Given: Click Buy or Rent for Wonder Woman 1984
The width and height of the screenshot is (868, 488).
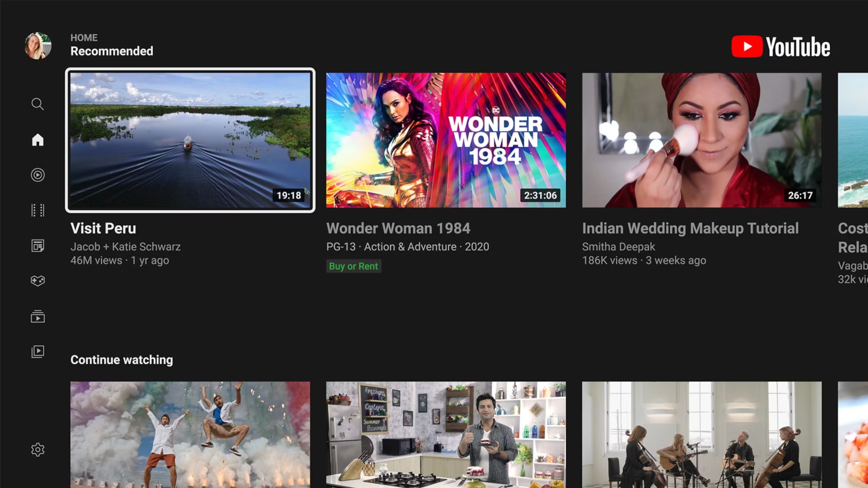Looking at the screenshot, I should tap(354, 266).
